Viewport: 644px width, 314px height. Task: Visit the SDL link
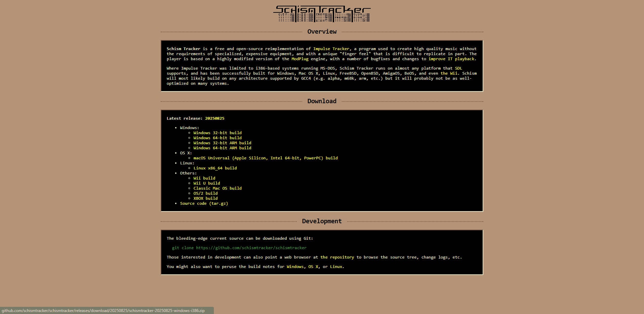(x=458, y=68)
